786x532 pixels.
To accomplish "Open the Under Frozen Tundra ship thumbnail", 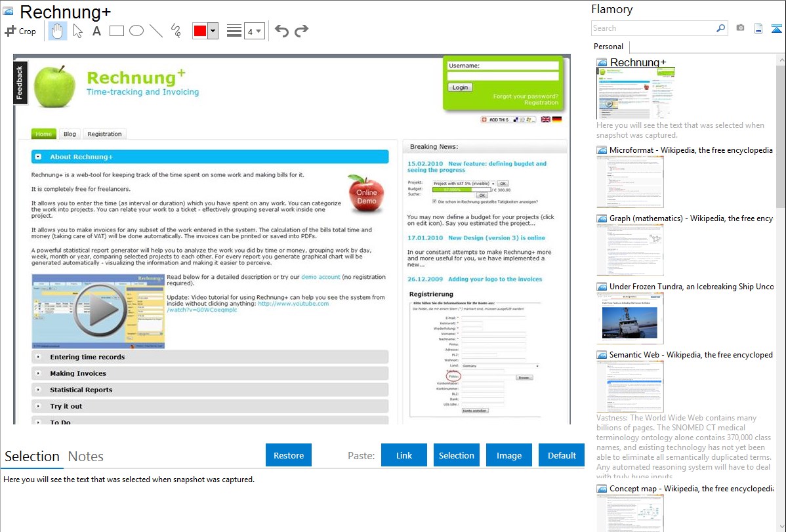I will coord(630,319).
